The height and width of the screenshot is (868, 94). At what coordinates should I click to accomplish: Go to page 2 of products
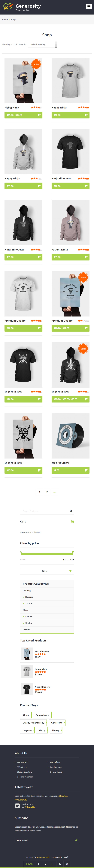pos(47,492)
